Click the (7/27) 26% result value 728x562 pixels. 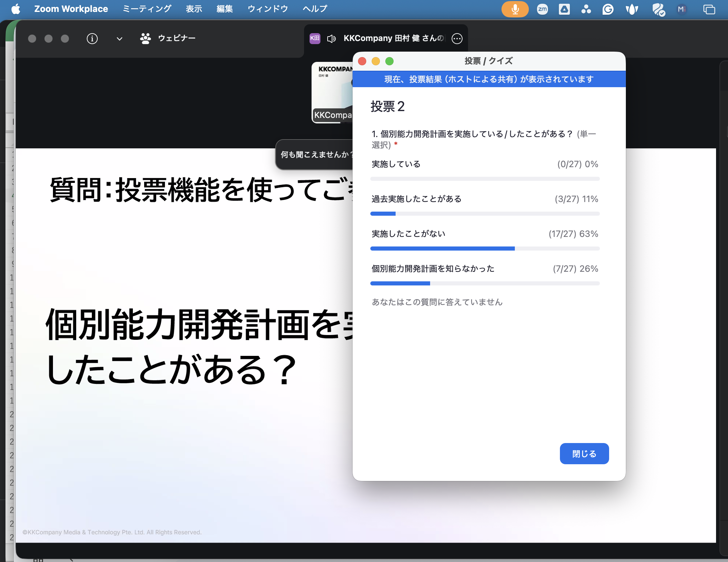tap(575, 269)
